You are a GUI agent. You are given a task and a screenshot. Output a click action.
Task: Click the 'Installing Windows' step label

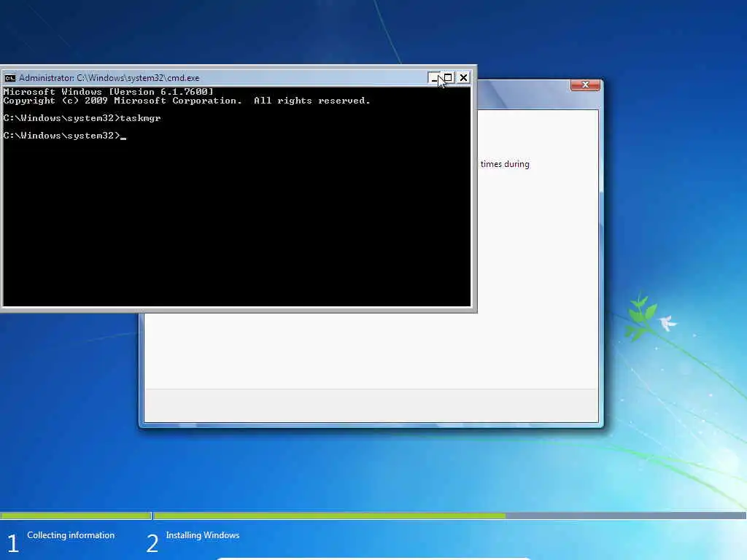[203, 535]
